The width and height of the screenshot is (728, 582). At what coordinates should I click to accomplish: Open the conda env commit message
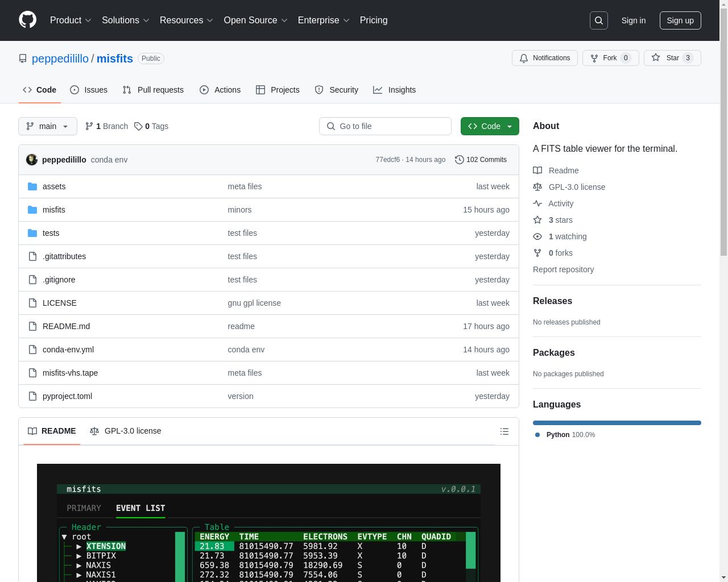coord(109,160)
